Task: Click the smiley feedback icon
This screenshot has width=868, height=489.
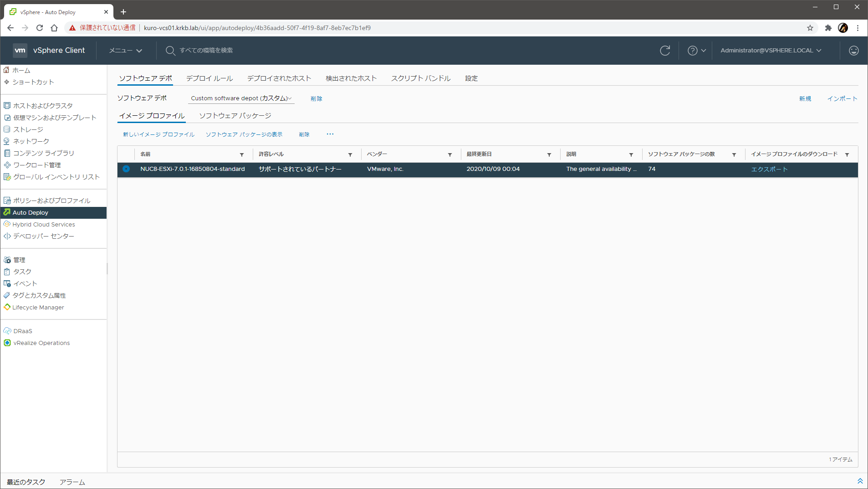Action: [853, 51]
